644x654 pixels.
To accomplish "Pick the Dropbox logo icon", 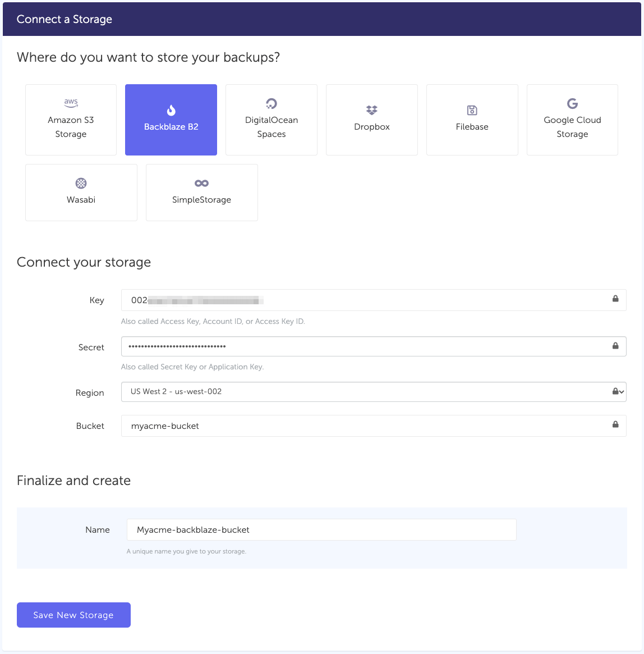I will point(372,110).
